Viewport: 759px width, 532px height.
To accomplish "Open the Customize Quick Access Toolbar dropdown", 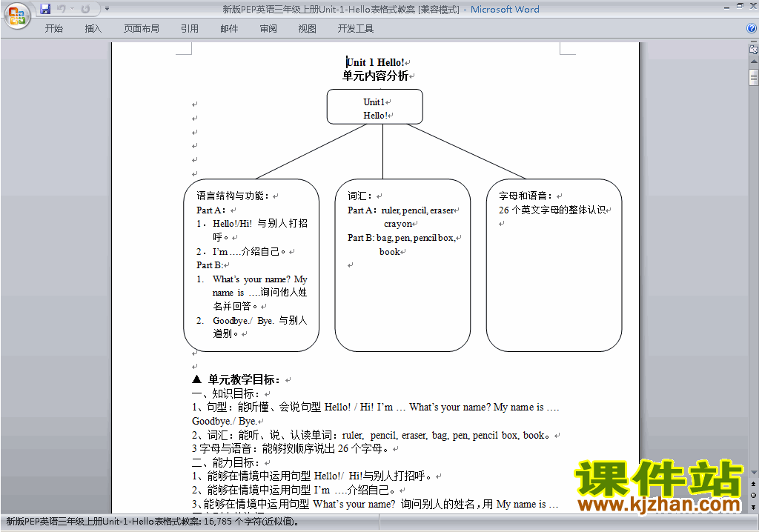I will pyautogui.click(x=107, y=9).
